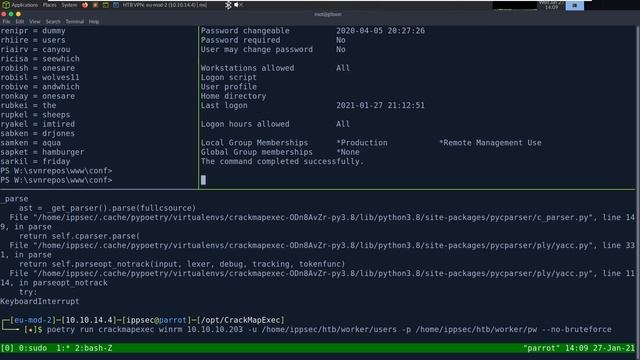Click the line 'renipr = dummy'
The width and height of the screenshot is (640, 360).
[x=33, y=31]
